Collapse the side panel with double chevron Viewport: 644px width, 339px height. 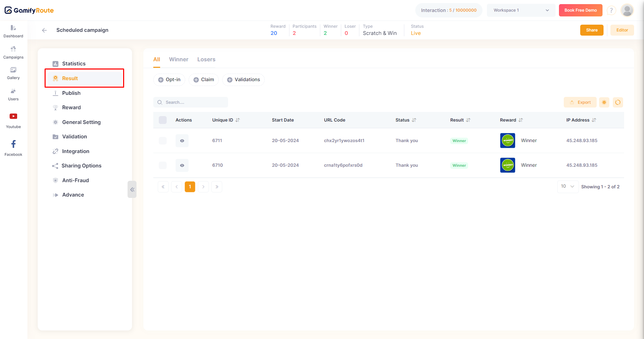tap(132, 189)
